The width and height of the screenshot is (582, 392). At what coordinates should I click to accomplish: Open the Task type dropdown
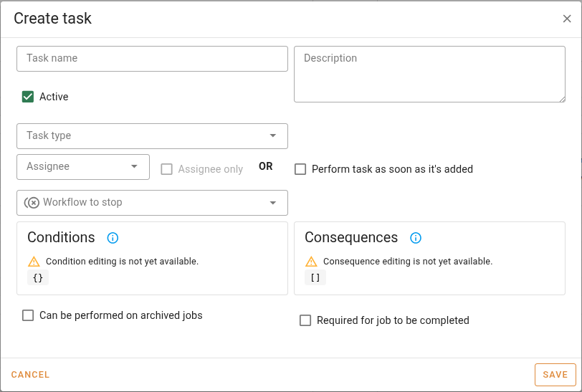point(152,136)
